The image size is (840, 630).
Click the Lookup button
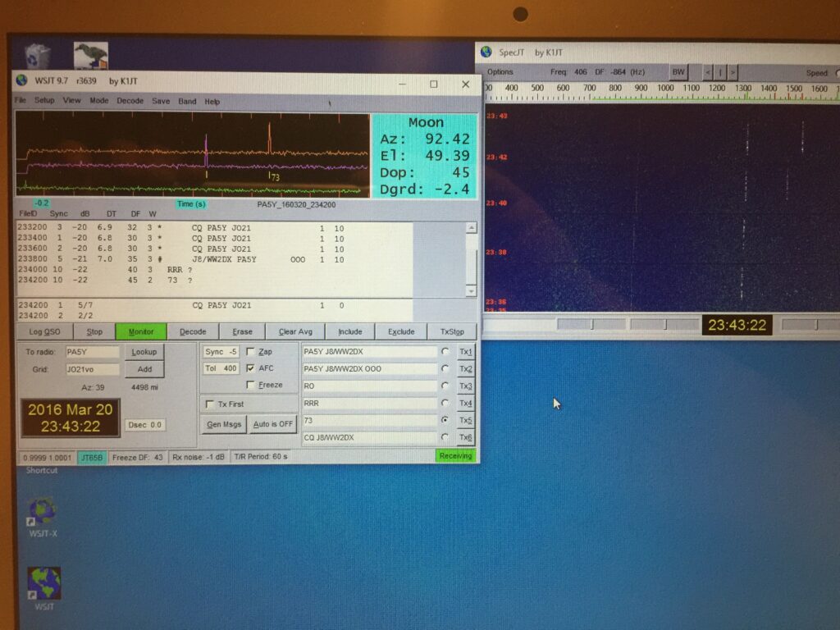(x=144, y=352)
